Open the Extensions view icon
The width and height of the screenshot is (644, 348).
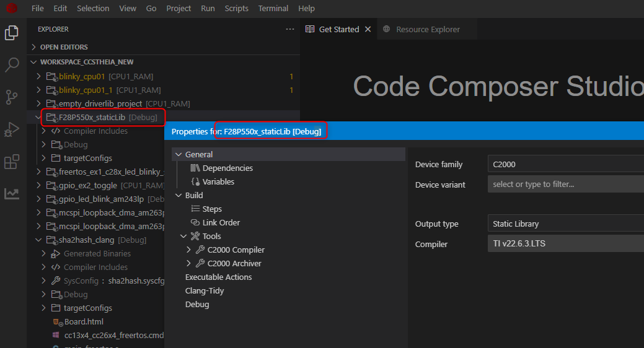click(x=12, y=162)
